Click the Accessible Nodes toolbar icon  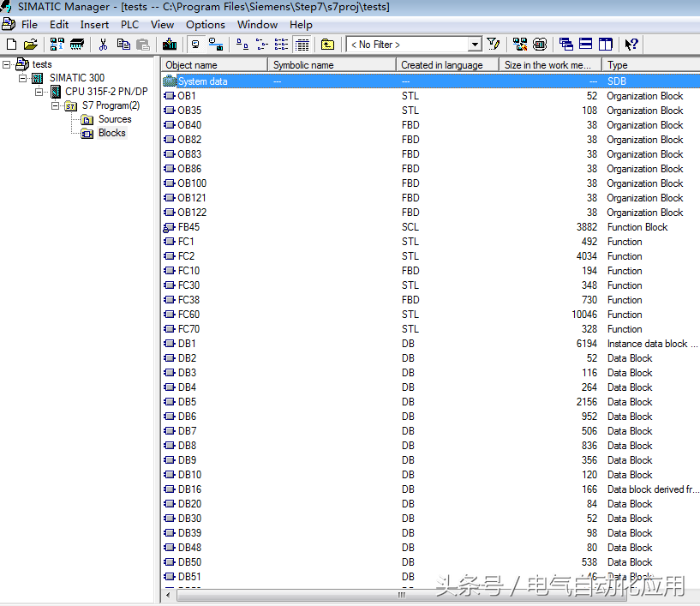57,44
